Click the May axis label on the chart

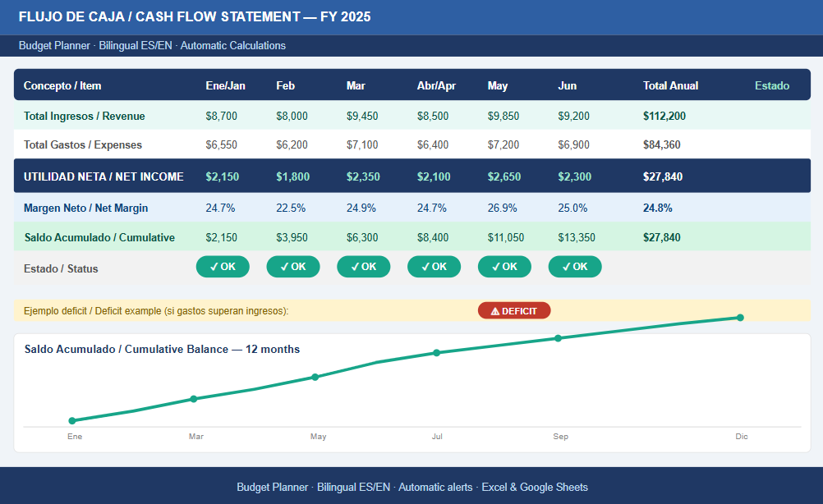tap(318, 437)
